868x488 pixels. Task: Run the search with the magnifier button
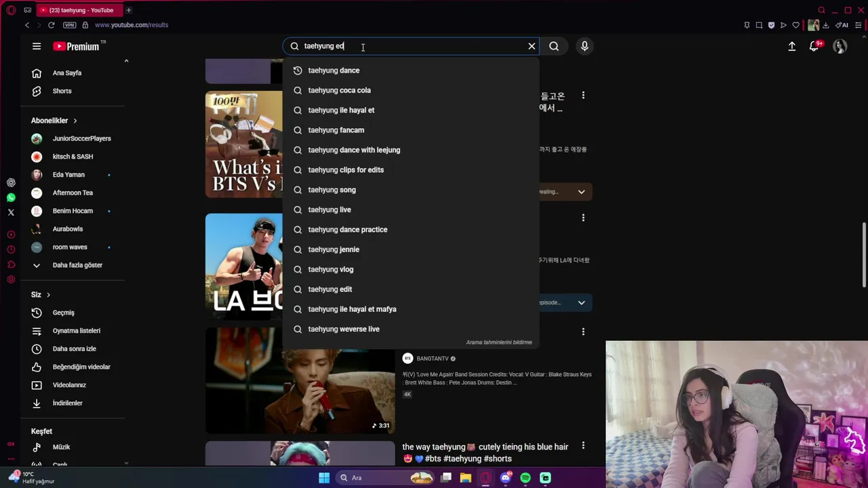pyautogui.click(x=554, y=46)
